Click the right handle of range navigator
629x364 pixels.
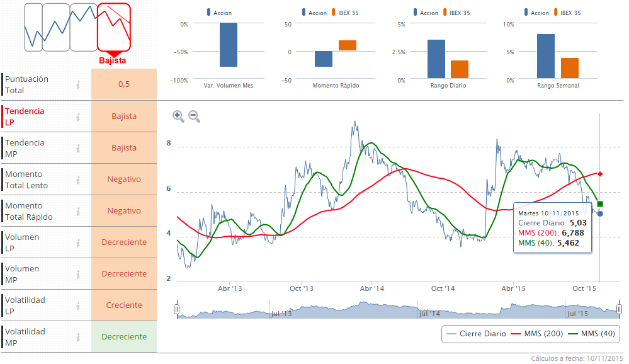[620, 309]
